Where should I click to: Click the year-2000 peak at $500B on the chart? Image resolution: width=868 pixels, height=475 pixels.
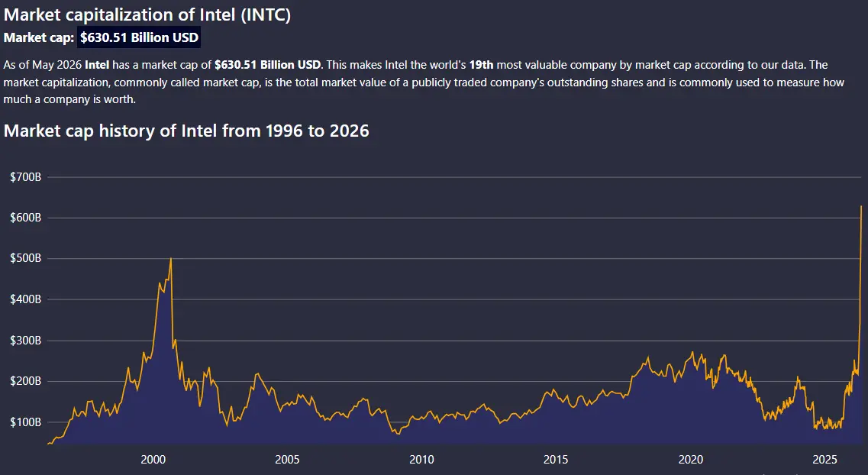pos(170,259)
